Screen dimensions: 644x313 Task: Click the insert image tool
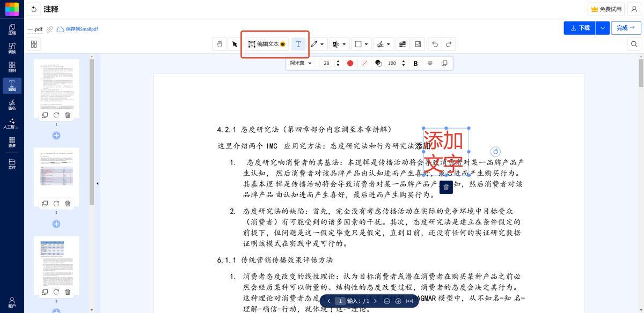[x=418, y=44]
